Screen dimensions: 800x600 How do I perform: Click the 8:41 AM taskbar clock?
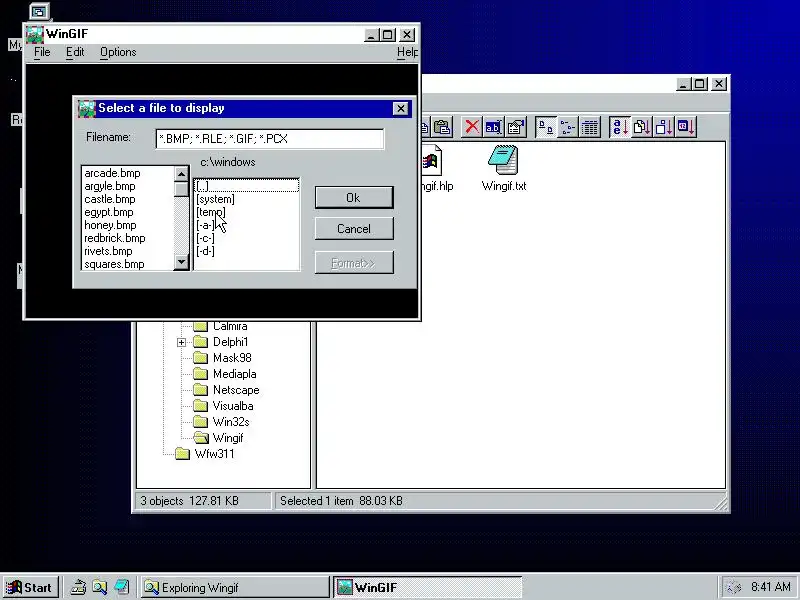771,587
